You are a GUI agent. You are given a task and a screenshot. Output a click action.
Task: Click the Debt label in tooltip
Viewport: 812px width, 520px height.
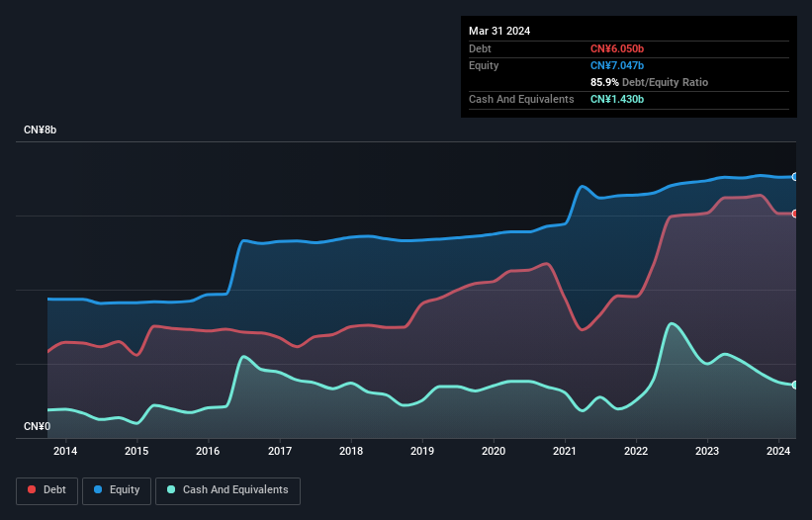point(480,48)
